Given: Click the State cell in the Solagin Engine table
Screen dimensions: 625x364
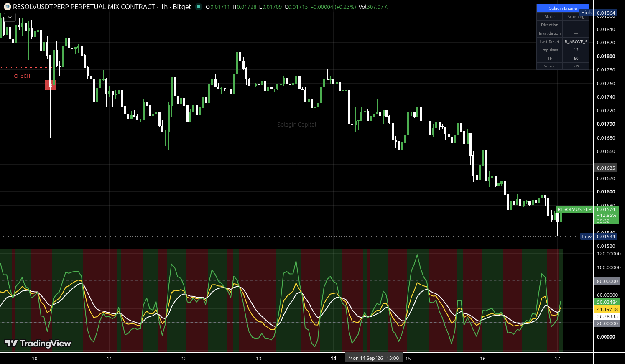Looking at the screenshot, I should pyautogui.click(x=550, y=17).
